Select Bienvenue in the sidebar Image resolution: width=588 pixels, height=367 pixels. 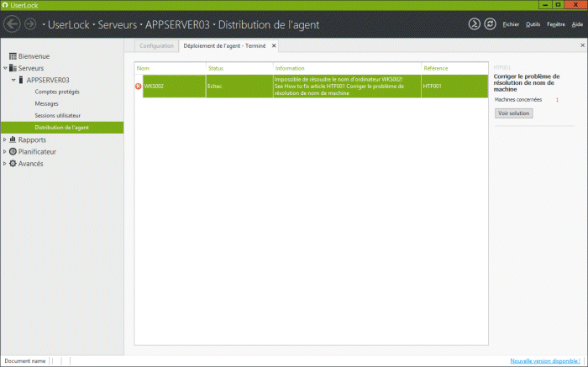coord(34,56)
